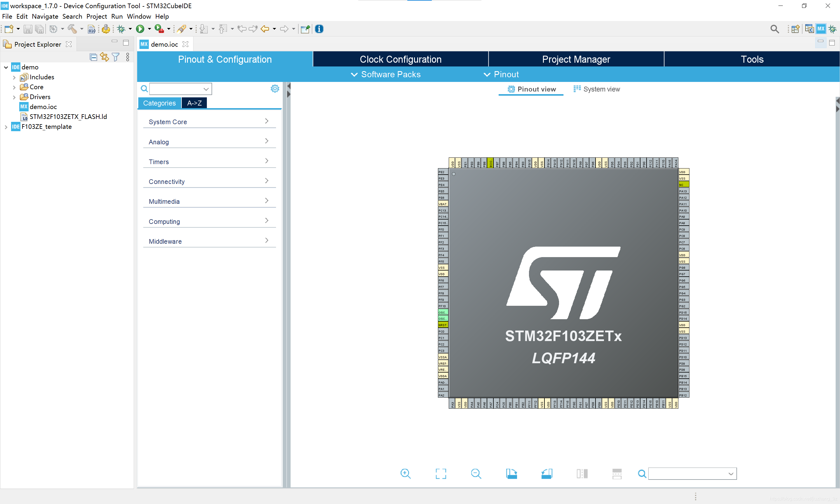Click the zoom out icon below the chip
The width and height of the screenshot is (840, 504).
coord(476,473)
